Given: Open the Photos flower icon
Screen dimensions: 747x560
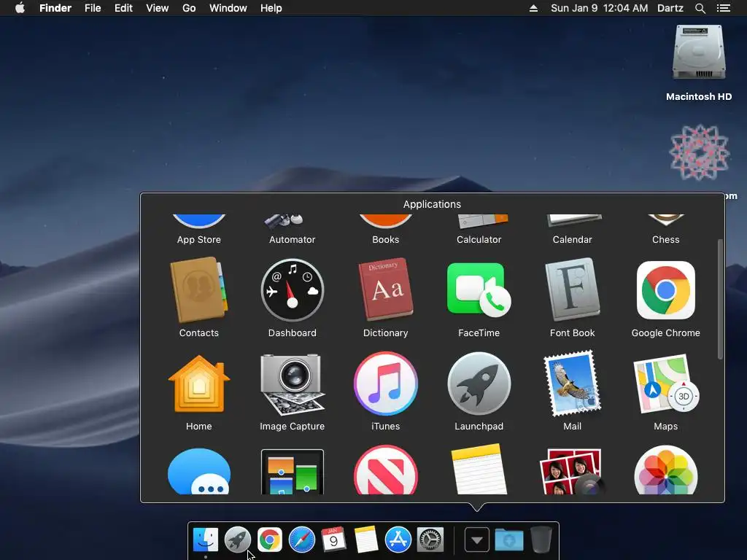Looking at the screenshot, I should [x=665, y=470].
